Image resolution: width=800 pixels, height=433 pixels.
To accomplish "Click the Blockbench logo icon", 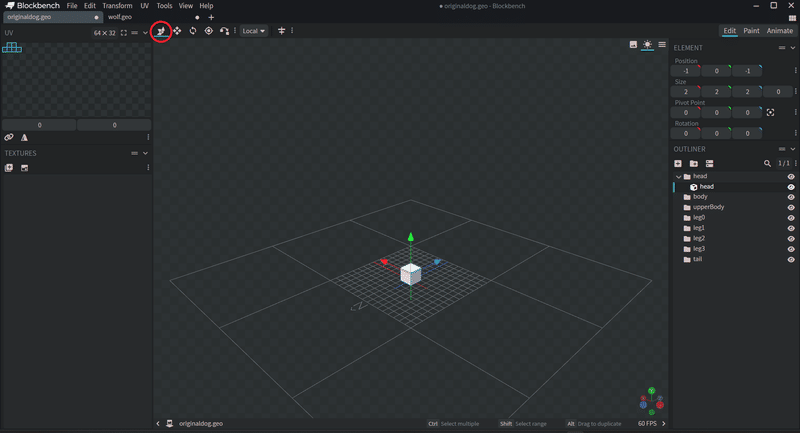I will point(9,6).
